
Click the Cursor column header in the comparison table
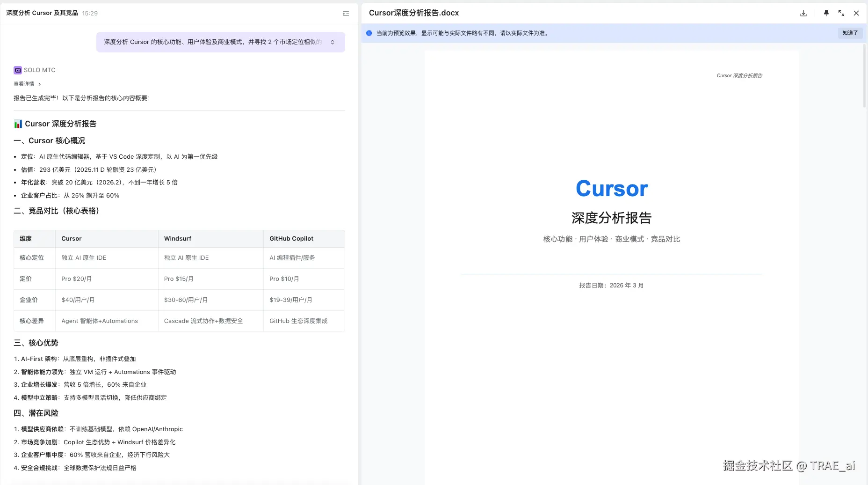[x=72, y=239]
